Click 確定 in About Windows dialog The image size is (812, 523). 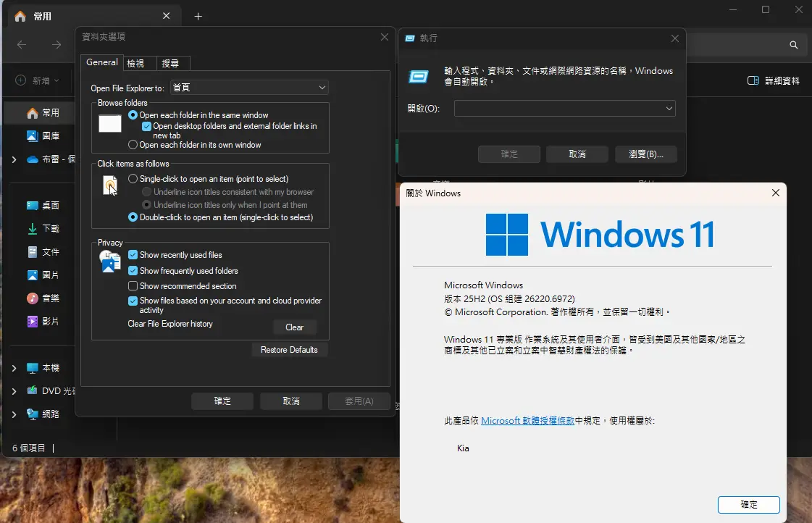coord(749,505)
